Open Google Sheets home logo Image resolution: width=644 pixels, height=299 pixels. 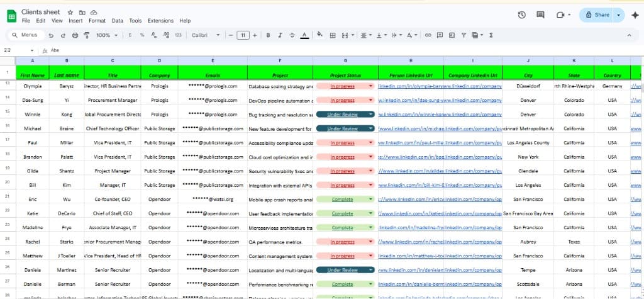tap(11, 16)
